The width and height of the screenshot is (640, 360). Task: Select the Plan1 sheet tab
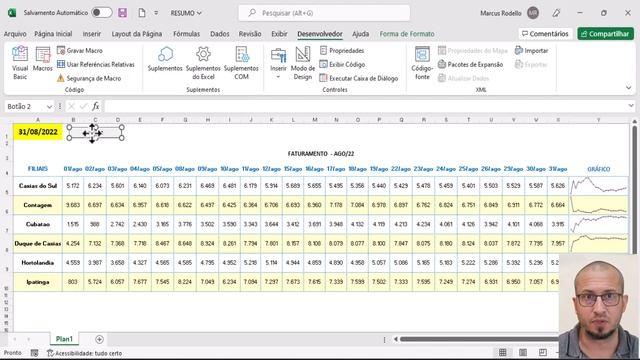(x=64, y=339)
